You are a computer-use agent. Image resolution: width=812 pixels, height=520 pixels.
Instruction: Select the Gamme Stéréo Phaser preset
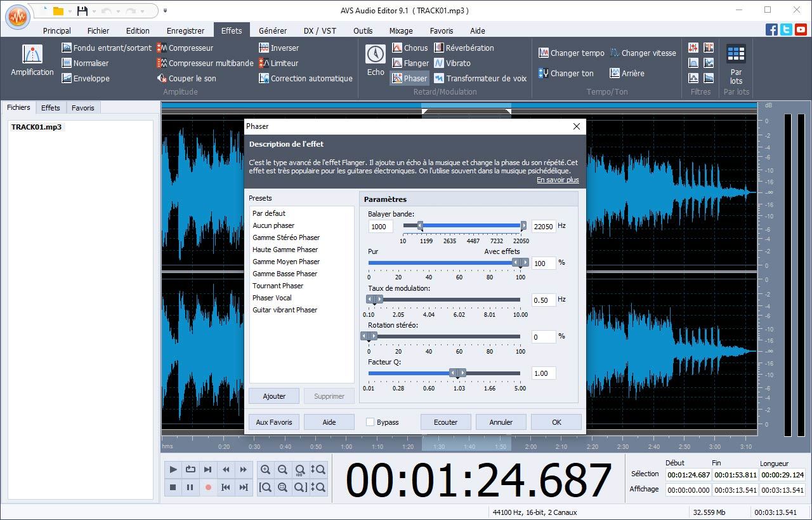[286, 237]
